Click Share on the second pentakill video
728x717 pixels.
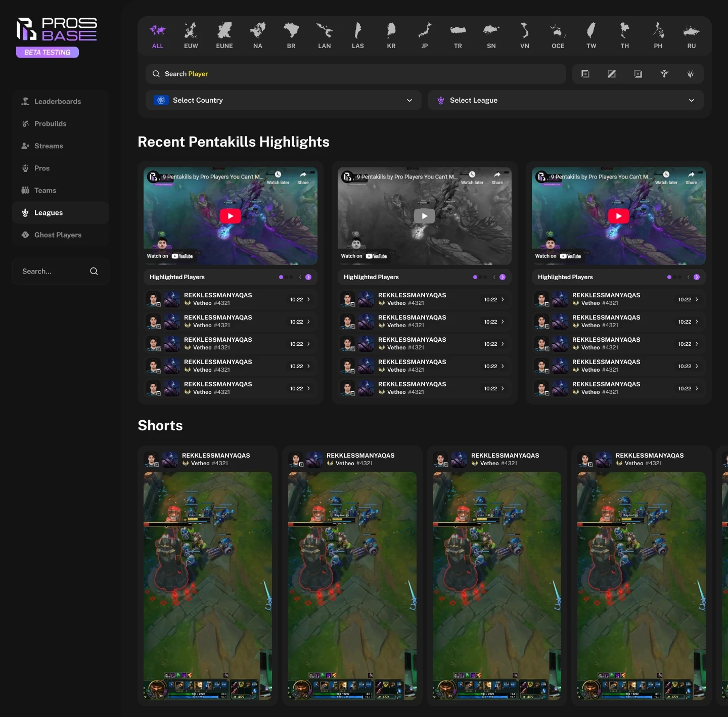click(x=497, y=178)
